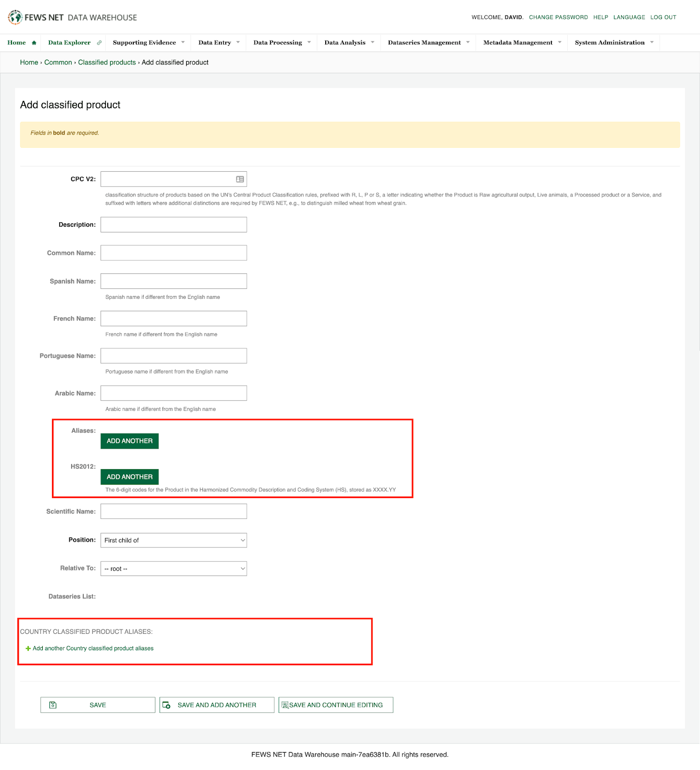Open the Position dropdown
The width and height of the screenshot is (700, 770).
[x=173, y=540]
